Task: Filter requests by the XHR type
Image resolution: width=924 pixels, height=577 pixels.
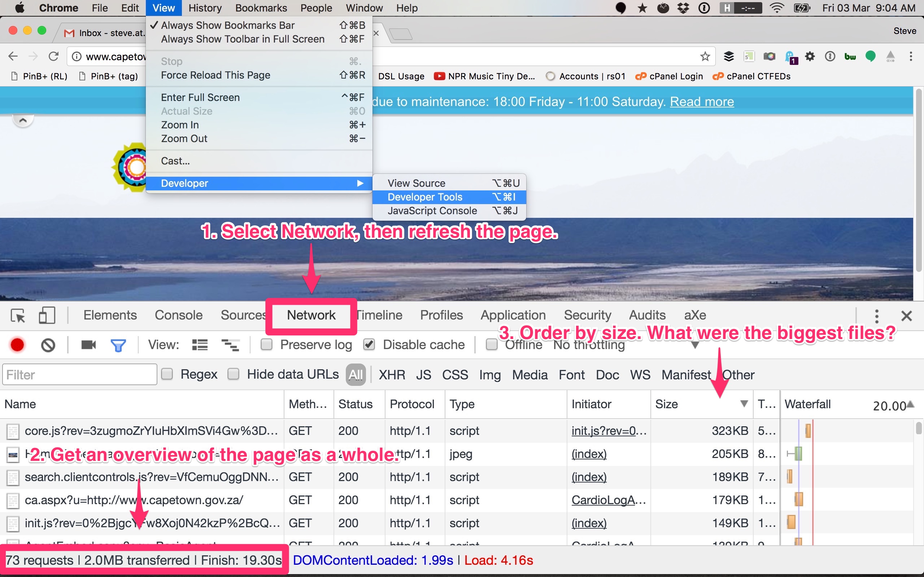Action: (392, 375)
